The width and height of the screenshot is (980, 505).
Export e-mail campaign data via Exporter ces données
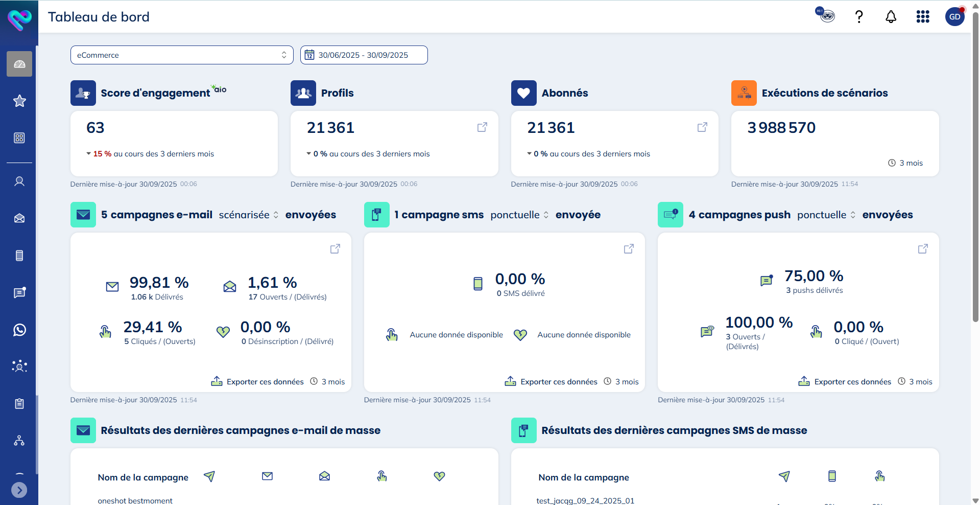(258, 382)
